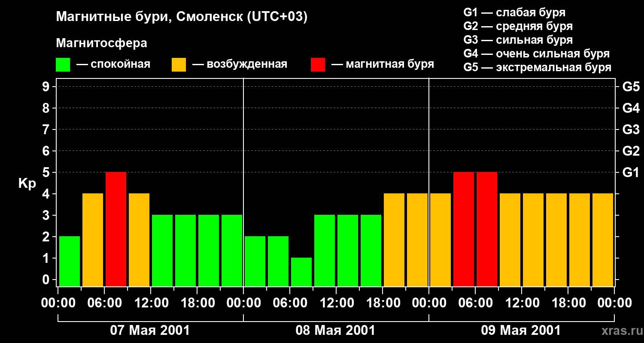
Task: Click the green Kp 2 bar at 00:00 on 07 Мая
Action: pos(70,261)
